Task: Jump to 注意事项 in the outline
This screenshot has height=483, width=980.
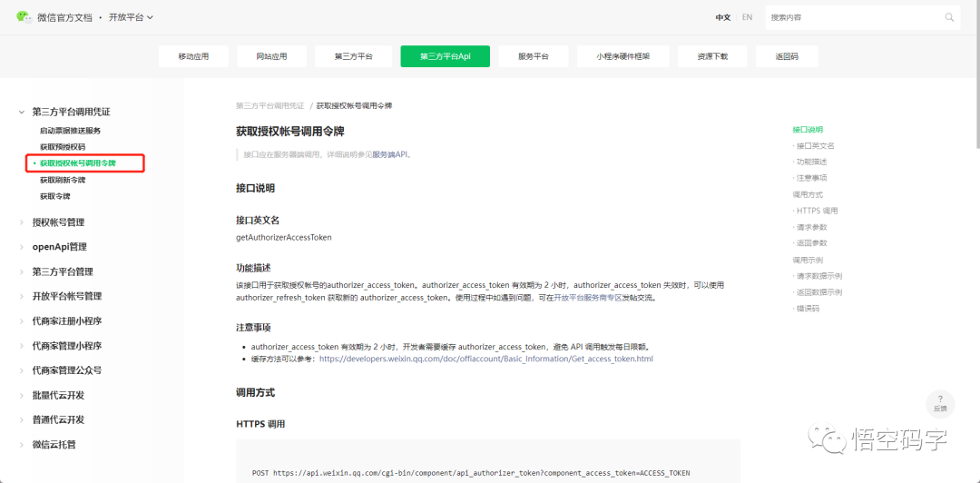Action: click(811, 178)
